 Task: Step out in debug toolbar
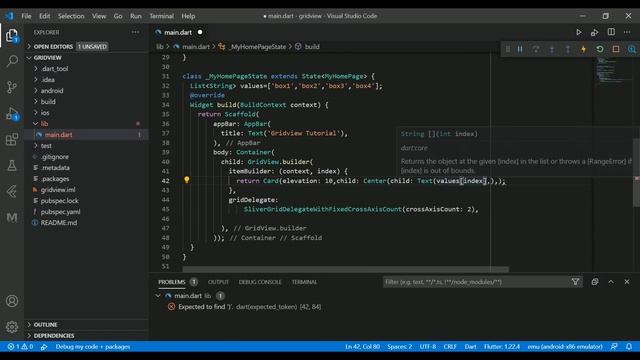pyautogui.click(x=568, y=49)
